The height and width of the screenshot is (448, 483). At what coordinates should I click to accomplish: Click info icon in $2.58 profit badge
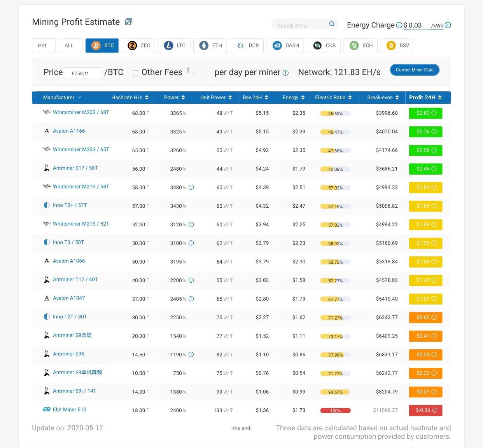[x=434, y=150]
